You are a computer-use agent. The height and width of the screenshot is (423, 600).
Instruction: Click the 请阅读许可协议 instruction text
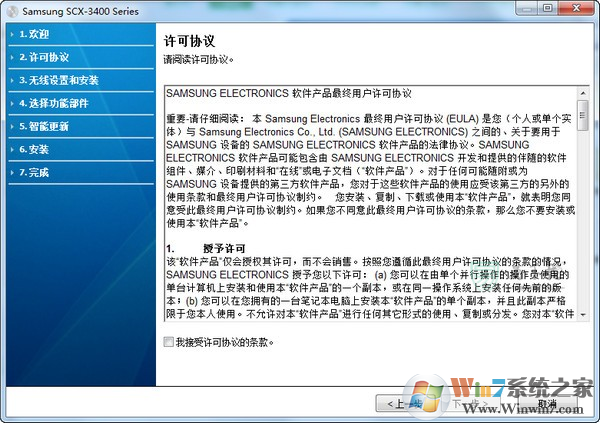(x=199, y=60)
